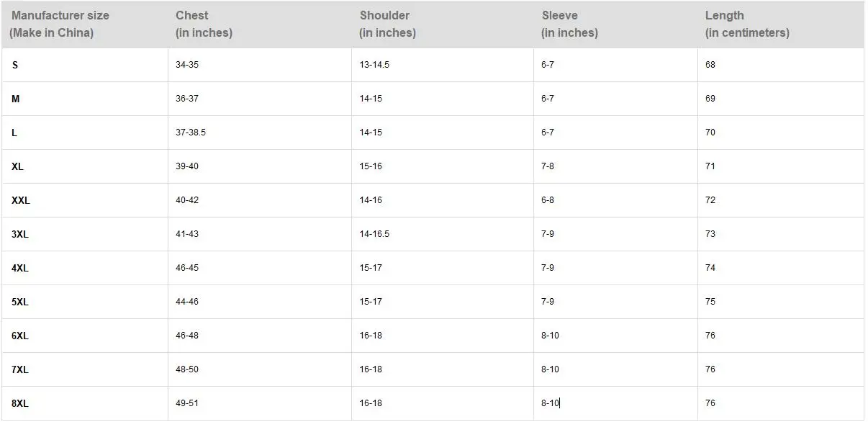Select the Chest (in inches) header
868x422 pixels.
click(260, 24)
